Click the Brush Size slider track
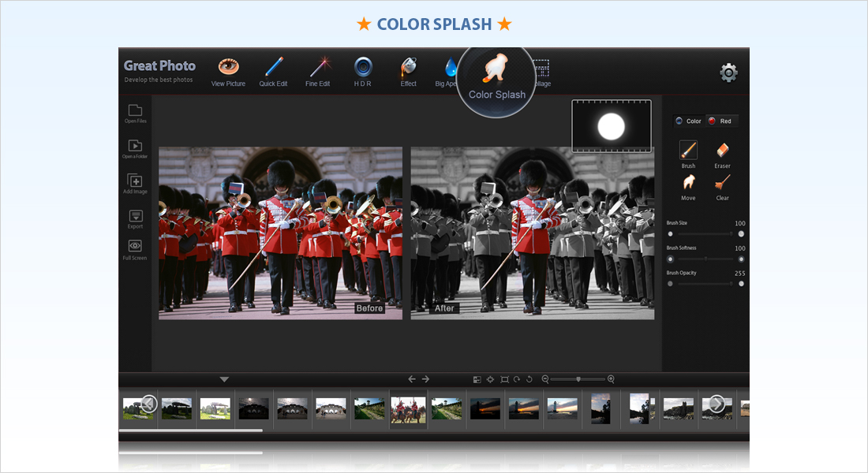 click(x=705, y=234)
